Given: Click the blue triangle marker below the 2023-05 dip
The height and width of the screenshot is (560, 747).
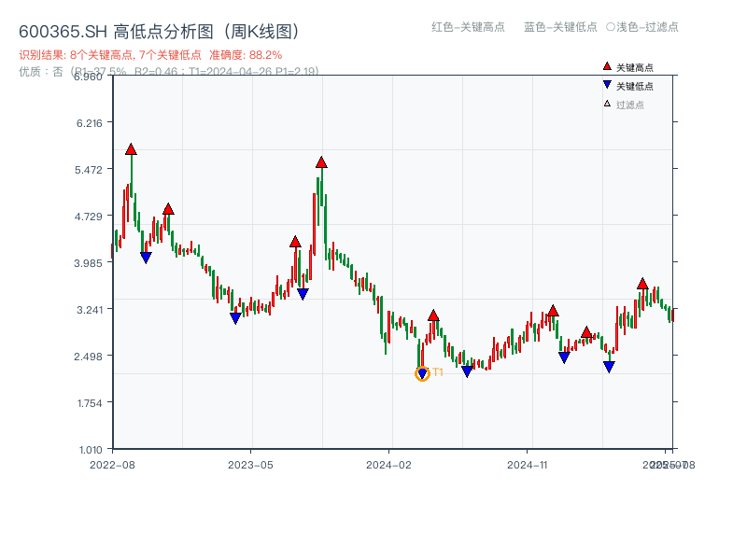Looking at the screenshot, I should pos(234,317).
